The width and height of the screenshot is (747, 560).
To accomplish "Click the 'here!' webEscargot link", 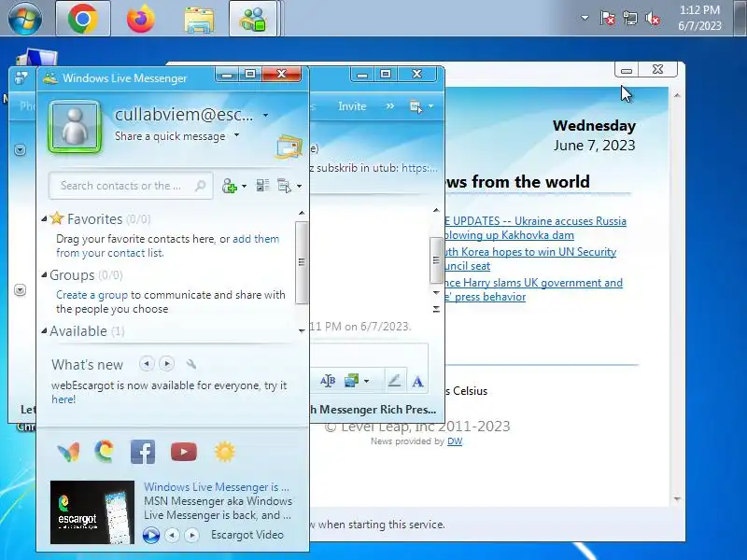I will point(63,399).
